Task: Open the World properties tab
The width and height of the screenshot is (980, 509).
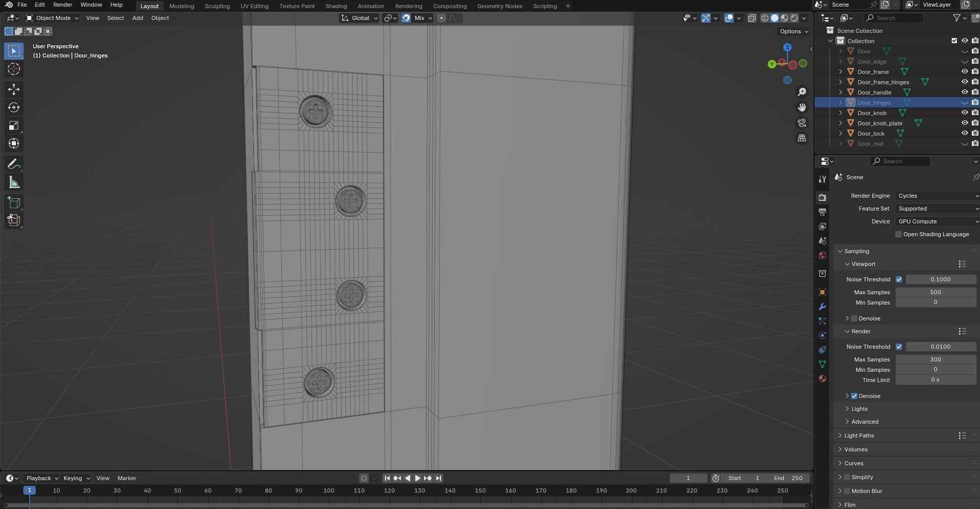Action: point(822,255)
